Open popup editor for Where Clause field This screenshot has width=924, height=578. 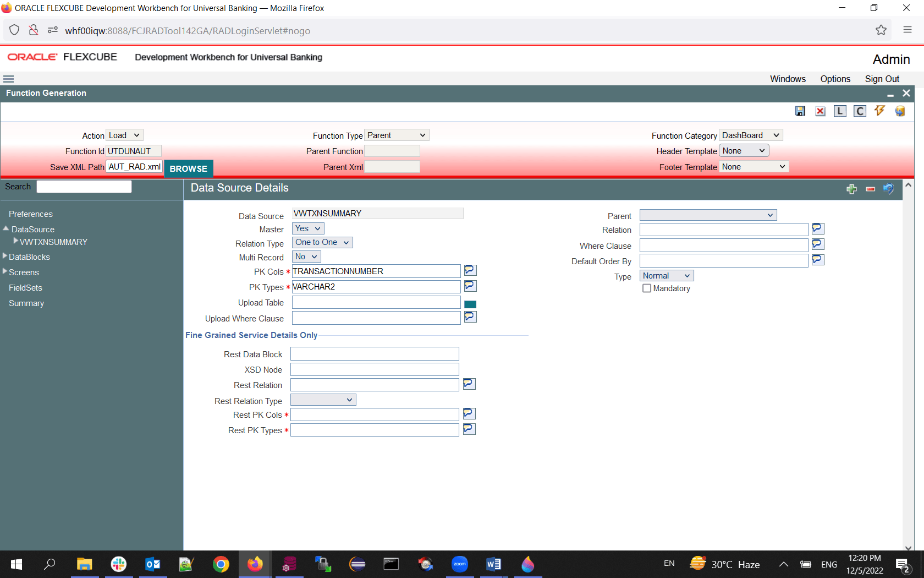point(818,244)
